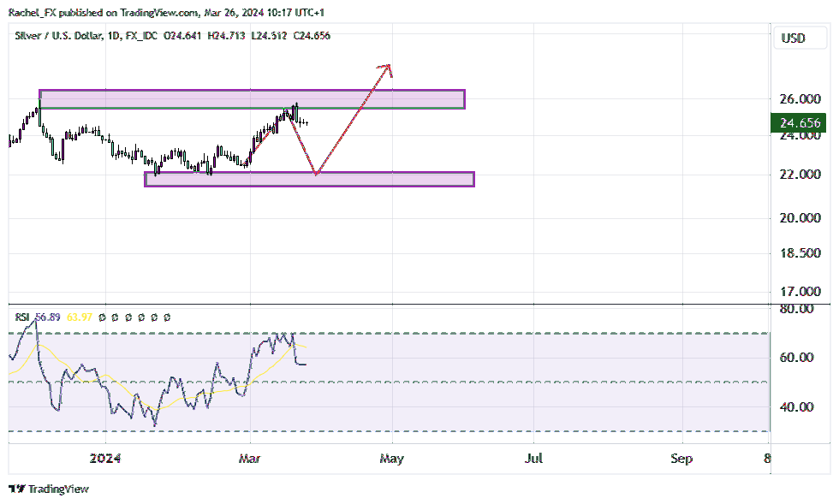Click the current price tag 24.656
The height and width of the screenshot is (504, 839).
coord(797,123)
